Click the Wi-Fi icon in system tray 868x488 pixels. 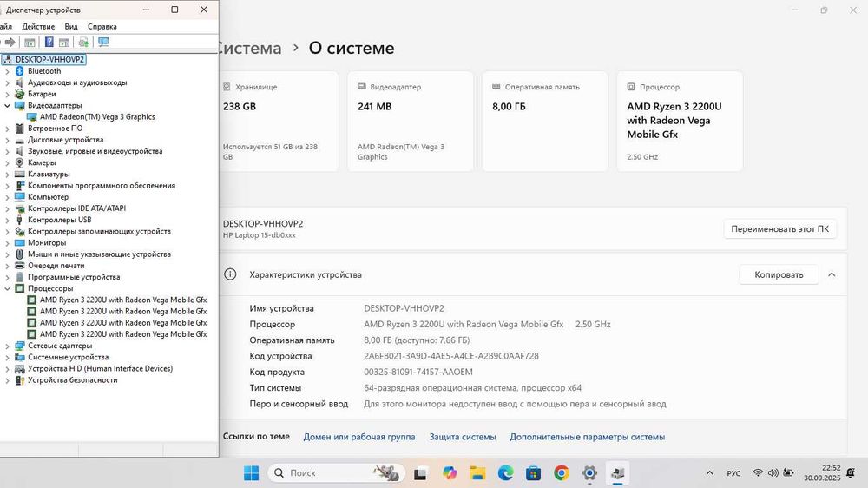[758, 473]
